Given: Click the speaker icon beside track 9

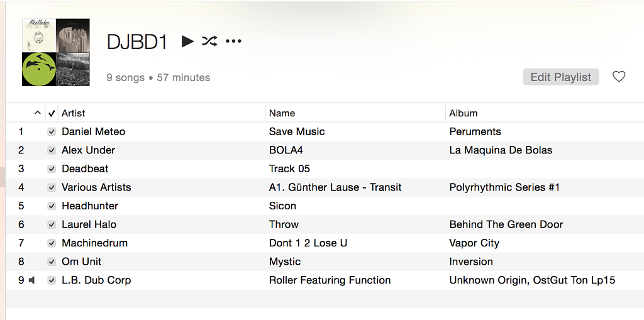Looking at the screenshot, I should pyautogui.click(x=32, y=280).
